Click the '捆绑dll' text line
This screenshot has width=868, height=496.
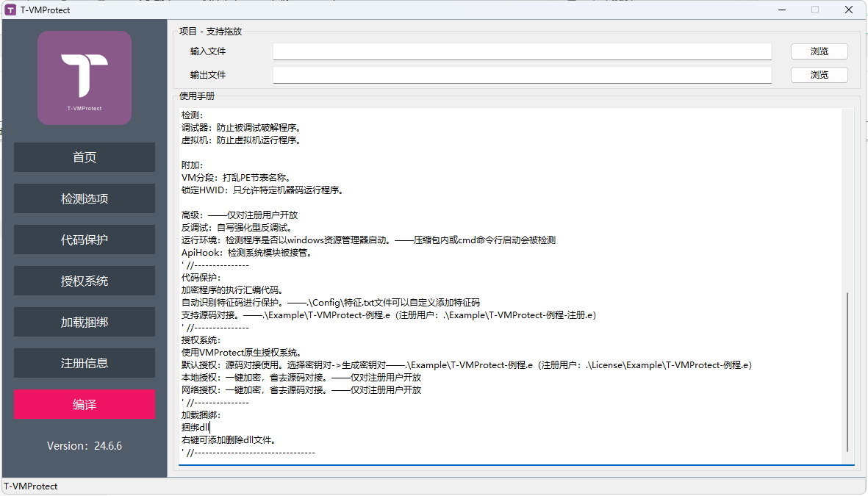click(196, 428)
